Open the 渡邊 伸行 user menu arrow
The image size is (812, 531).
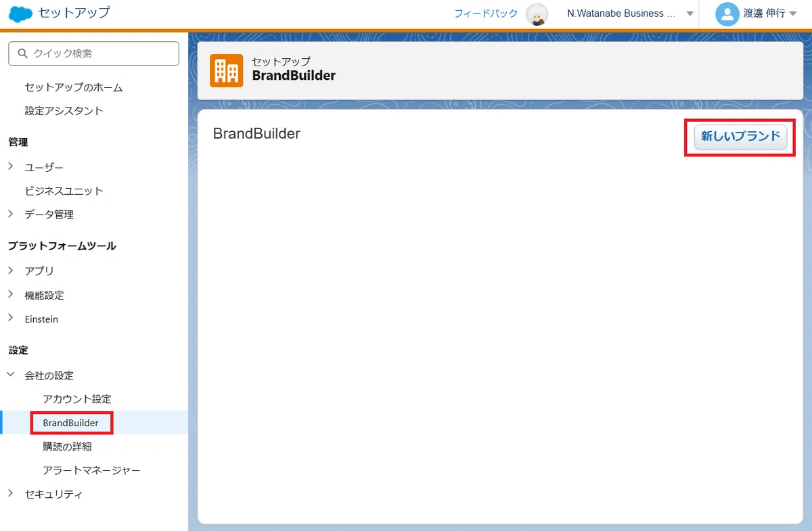[793, 14]
